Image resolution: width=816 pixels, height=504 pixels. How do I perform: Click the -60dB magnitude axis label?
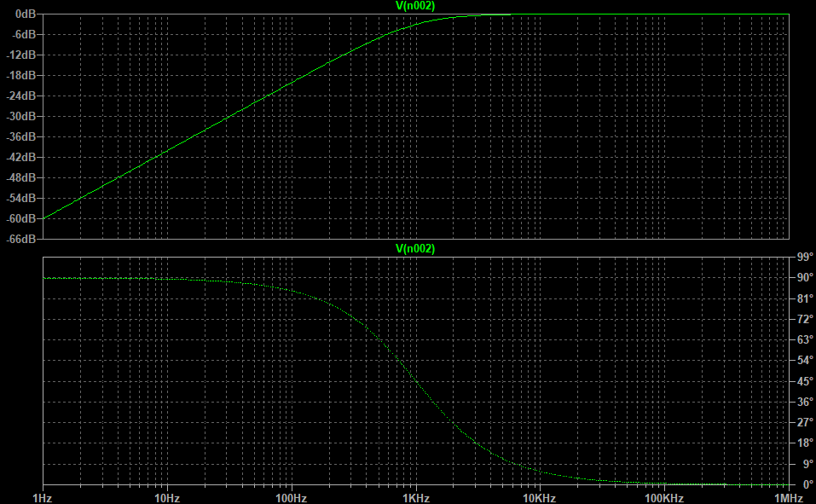click(x=21, y=219)
